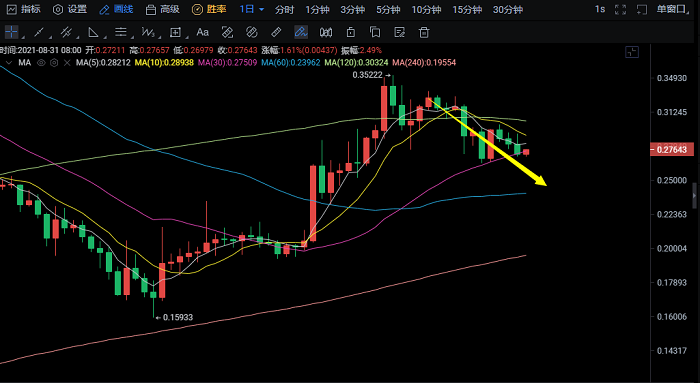Image resolution: width=700 pixels, height=383 pixels.
Task: Select the trend line drawing tool
Action: pos(39,32)
